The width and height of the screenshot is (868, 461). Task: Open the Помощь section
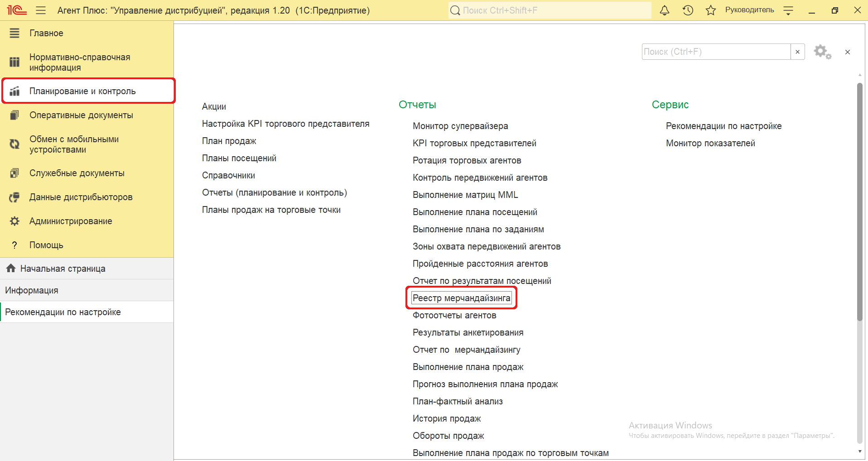pos(87,245)
